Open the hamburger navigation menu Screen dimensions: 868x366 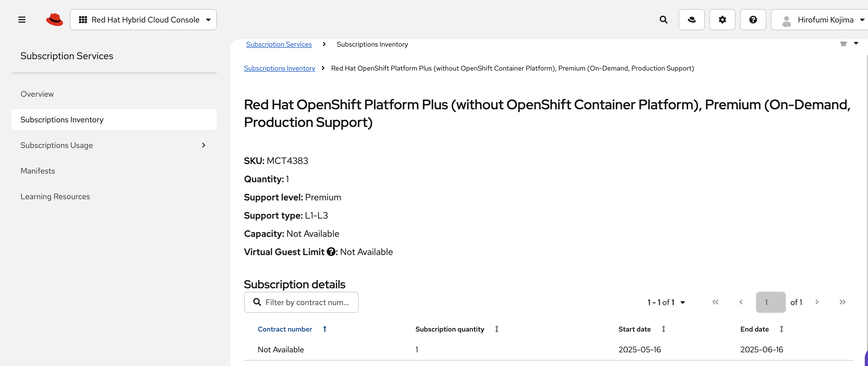coord(22,20)
